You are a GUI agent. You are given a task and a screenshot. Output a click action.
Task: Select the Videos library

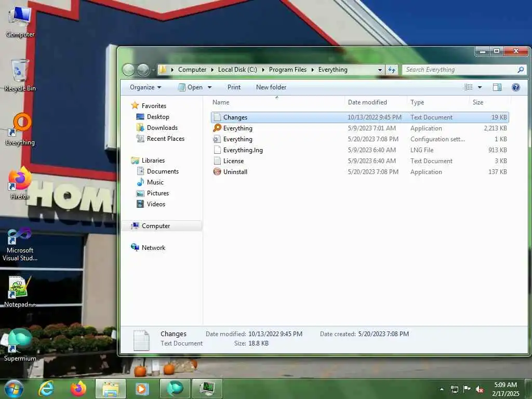point(156,204)
